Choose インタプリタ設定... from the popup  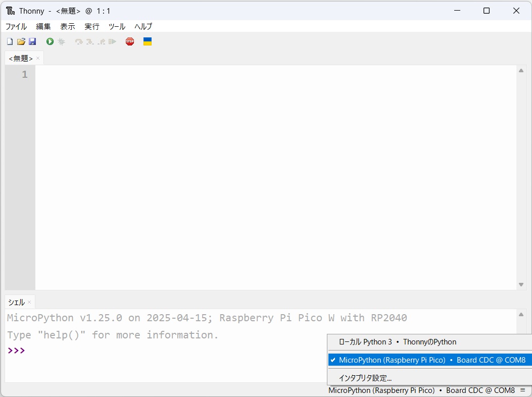(365, 378)
